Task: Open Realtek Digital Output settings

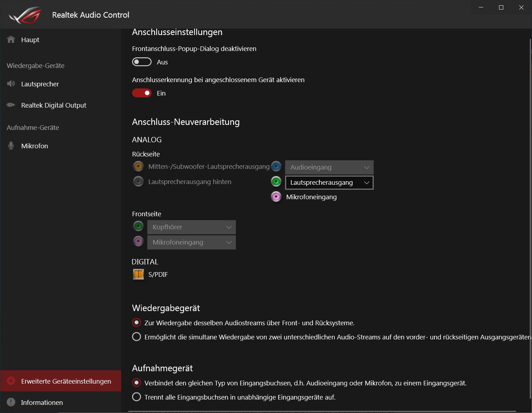Action: pyautogui.click(x=53, y=105)
